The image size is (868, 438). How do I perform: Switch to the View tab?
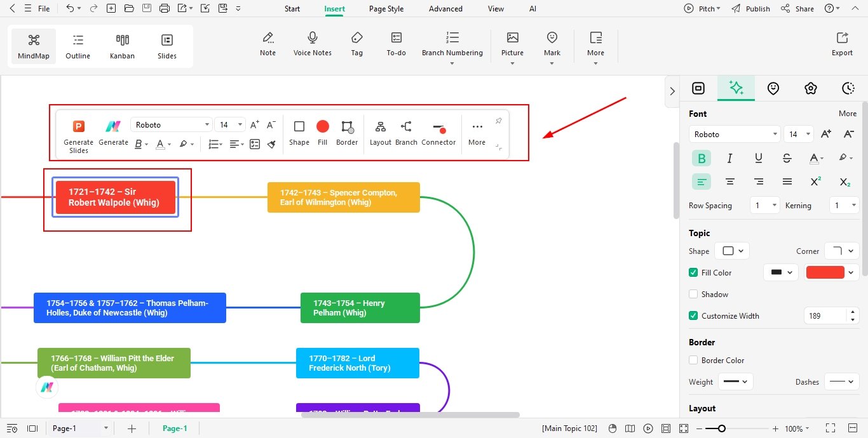(x=496, y=9)
